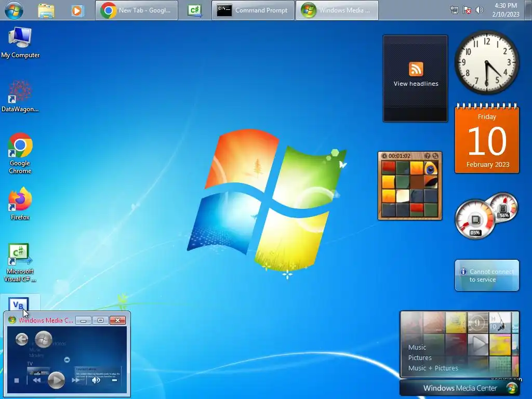Click View headlines in feed gadget
532x399 pixels.
(x=416, y=84)
